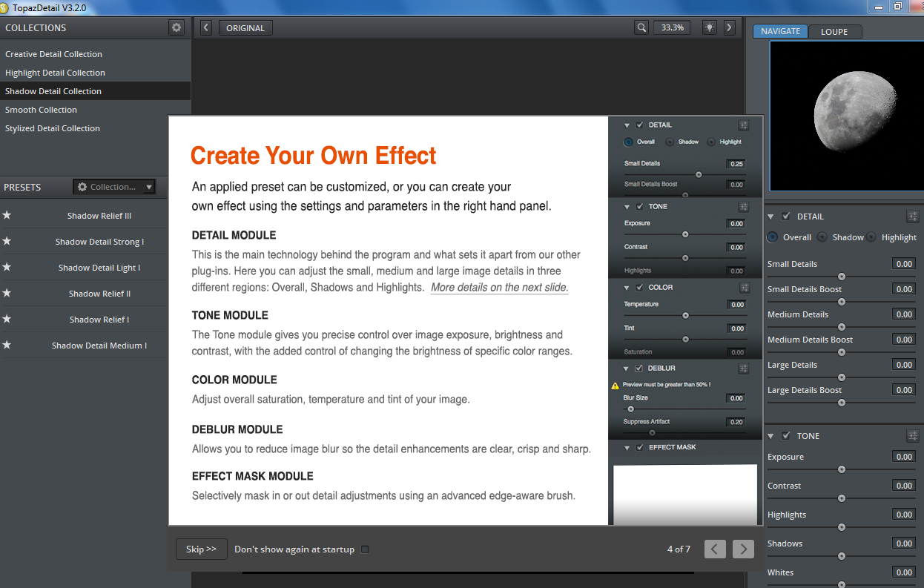This screenshot has height=588, width=924.
Task: Favorite star for Shadow Detail Strong I
Action: (7, 242)
